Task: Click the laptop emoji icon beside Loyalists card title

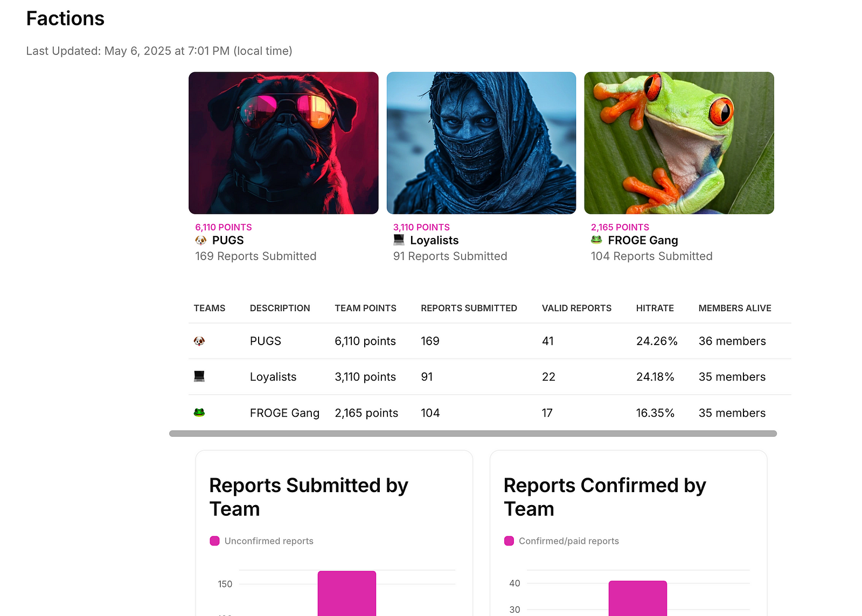Action: click(x=399, y=240)
